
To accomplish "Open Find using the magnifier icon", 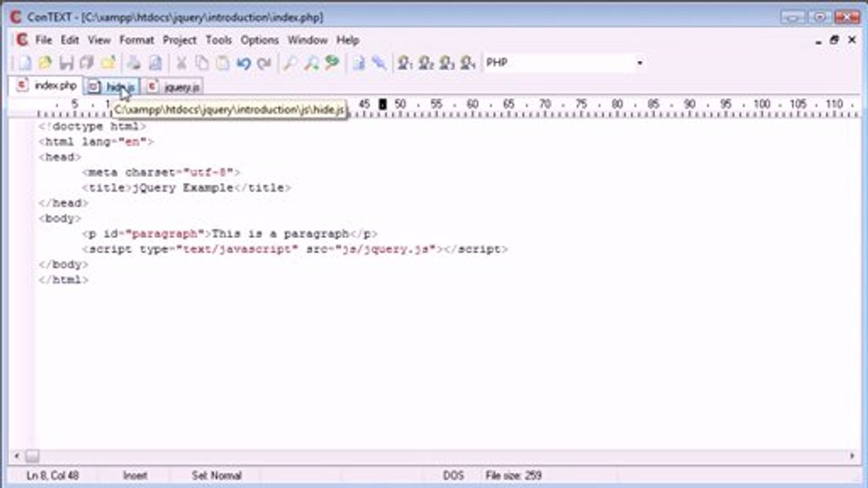I will tap(290, 63).
